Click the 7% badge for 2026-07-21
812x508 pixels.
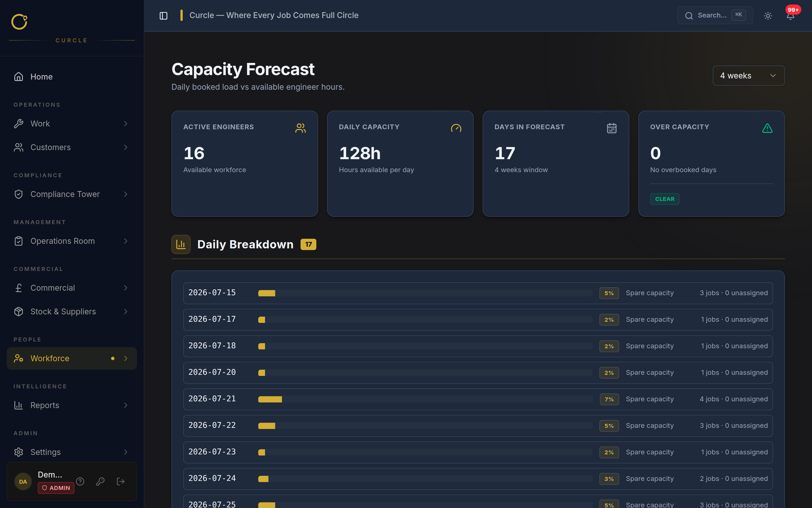[609, 399]
